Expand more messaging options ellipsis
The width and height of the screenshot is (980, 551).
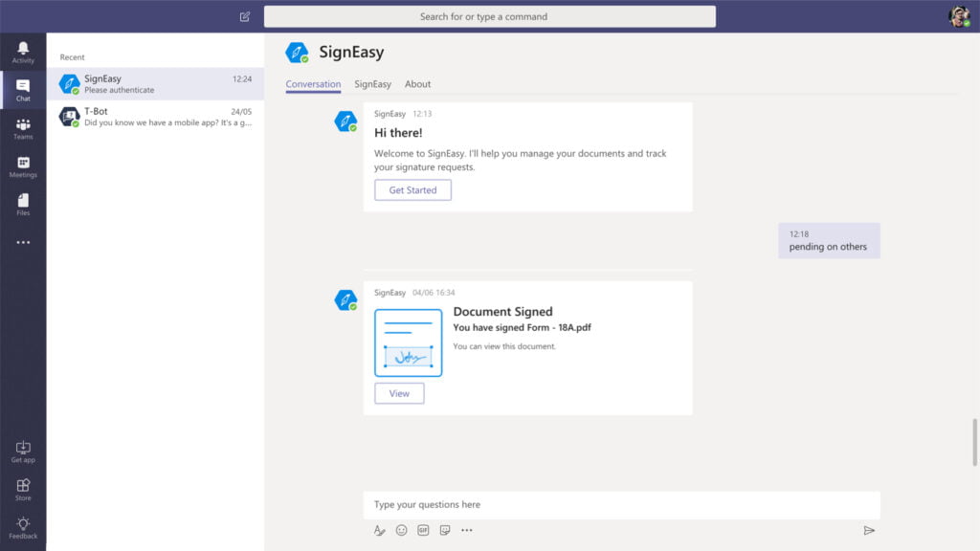point(467,530)
